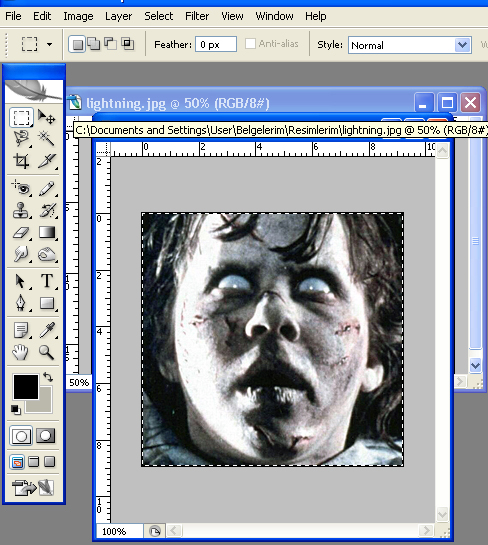Select the Clone Stamp tool
The width and height of the screenshot is (488, 545).
pos(21,210)
